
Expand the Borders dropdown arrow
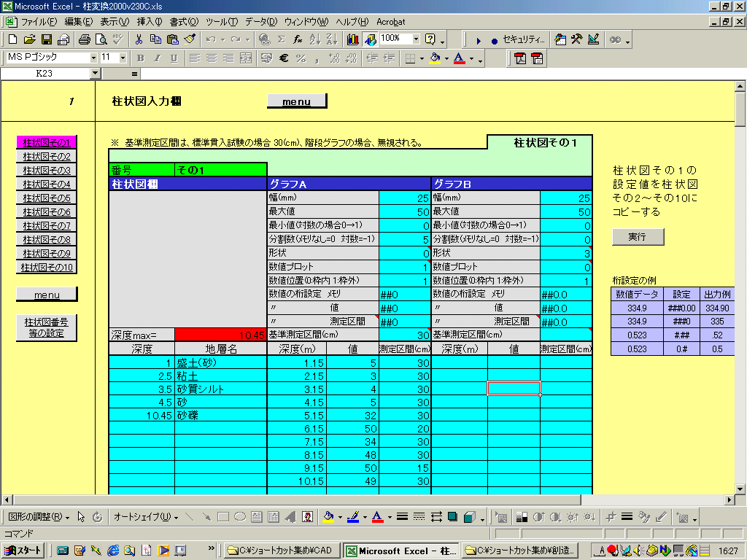(422, 58)
